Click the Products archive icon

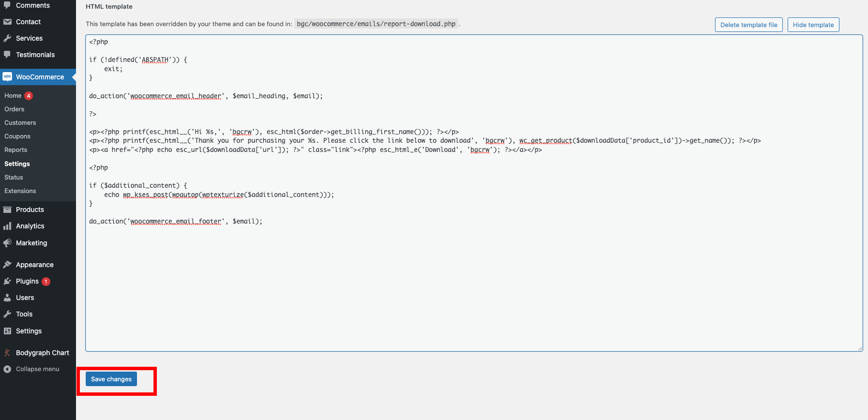coord(7,210)
